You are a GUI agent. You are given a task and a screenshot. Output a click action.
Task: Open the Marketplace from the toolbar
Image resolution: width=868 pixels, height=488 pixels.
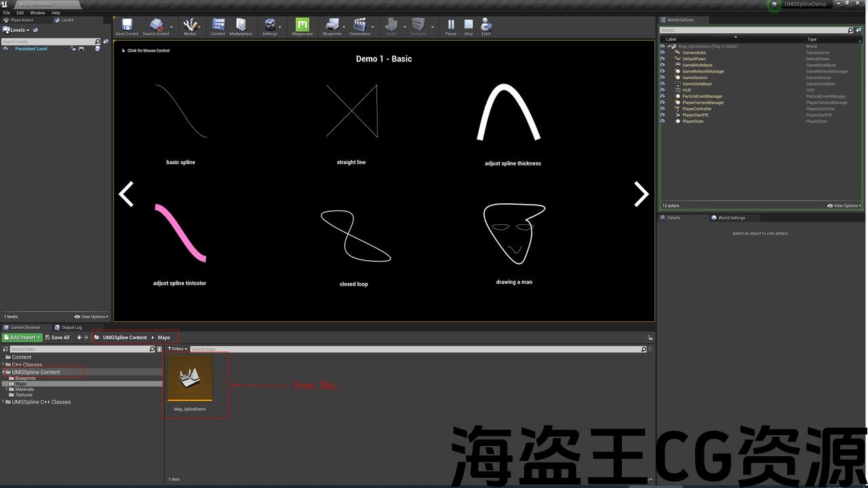(x=241, y=26)
